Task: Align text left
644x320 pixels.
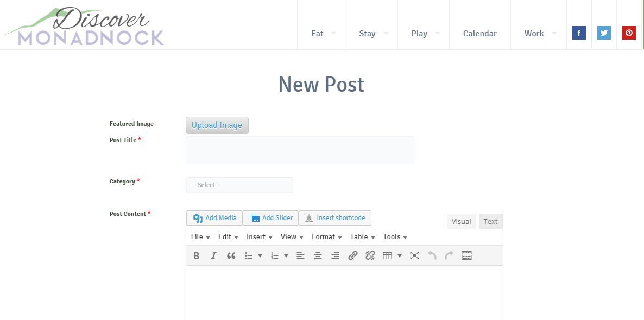Action: pos(301,255)
